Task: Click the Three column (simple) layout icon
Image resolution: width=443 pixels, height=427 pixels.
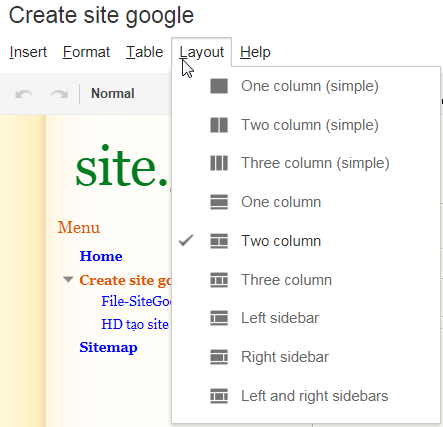Action: 219,163
